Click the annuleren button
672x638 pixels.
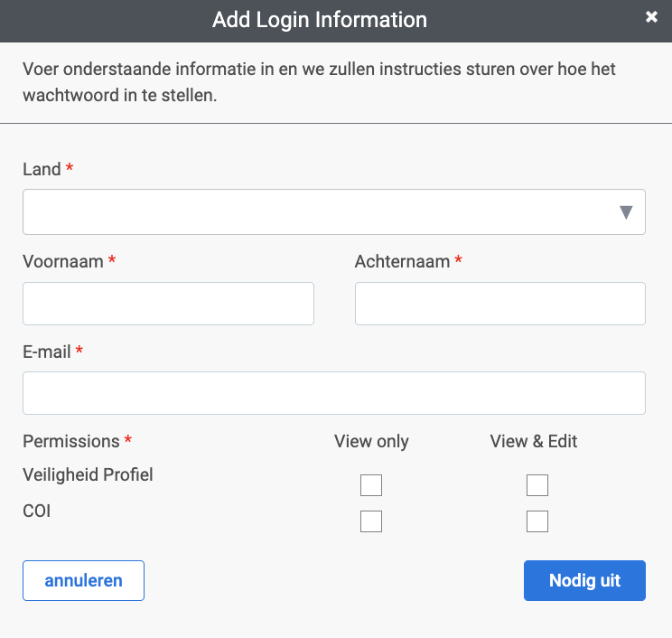[x=84, y=580]
